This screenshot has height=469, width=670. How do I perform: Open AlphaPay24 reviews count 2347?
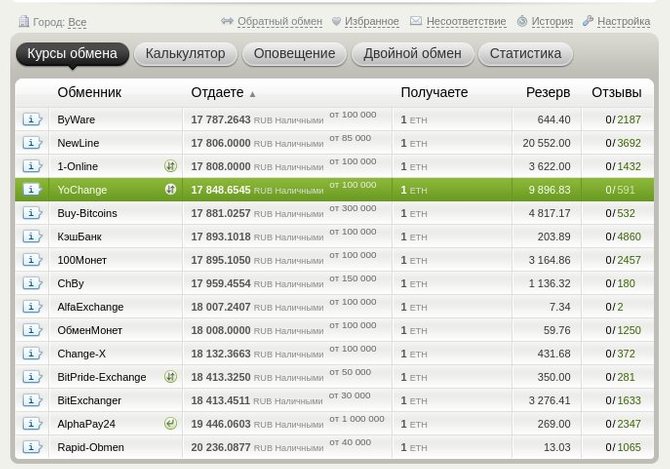coord(629,424)
